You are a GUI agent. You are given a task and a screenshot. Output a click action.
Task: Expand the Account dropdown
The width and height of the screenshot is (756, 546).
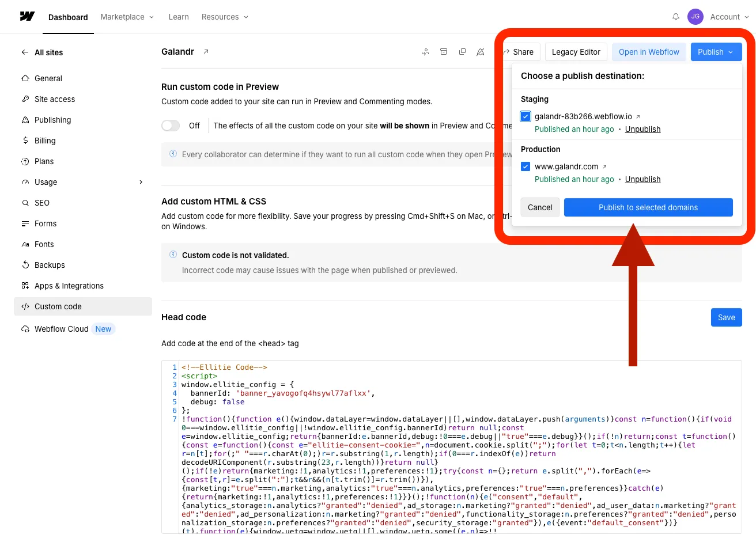tap(728, 17)
